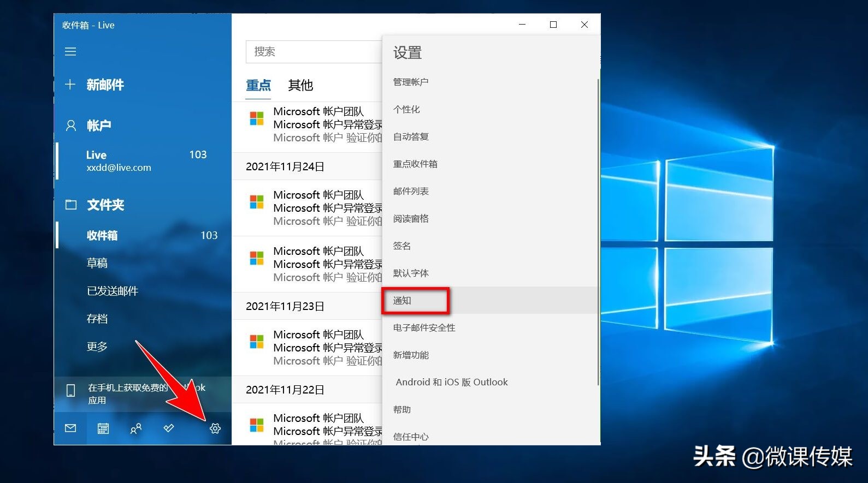The width and height of the screenshot is (868, 483).
Task: Click the 帐户 heading
Action: pyautogui.click(x=99, y=126)
